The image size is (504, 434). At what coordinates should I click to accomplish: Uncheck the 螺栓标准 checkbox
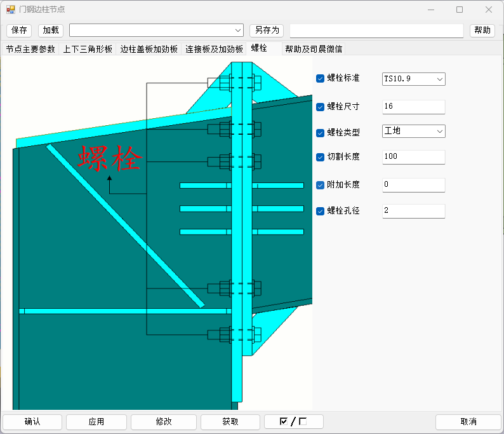321,79
